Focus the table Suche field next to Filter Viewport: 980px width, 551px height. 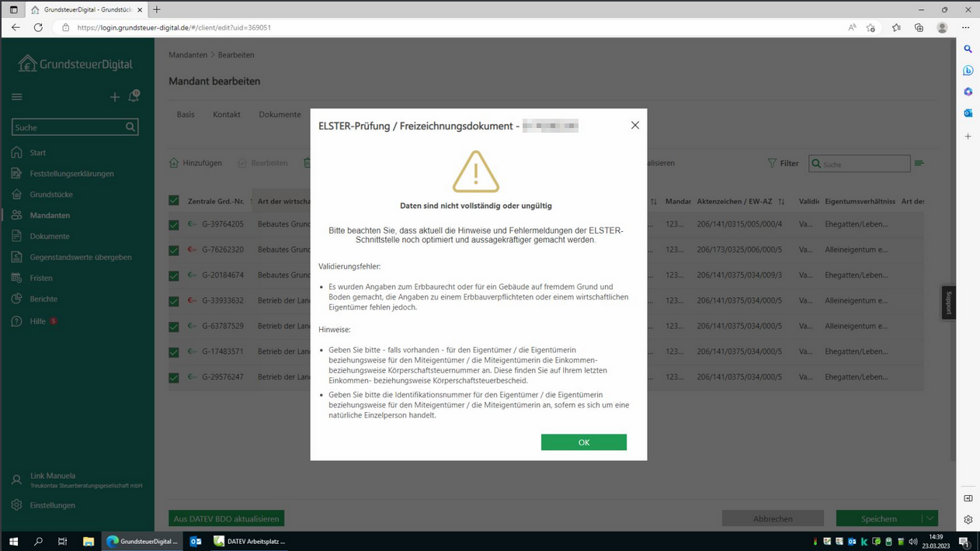(x=860, y=164)
